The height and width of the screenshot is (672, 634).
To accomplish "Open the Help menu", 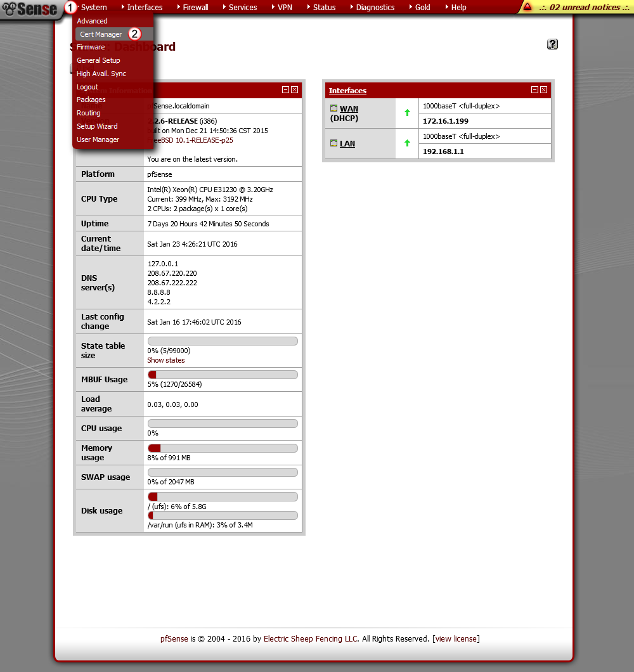I will 458,7.
